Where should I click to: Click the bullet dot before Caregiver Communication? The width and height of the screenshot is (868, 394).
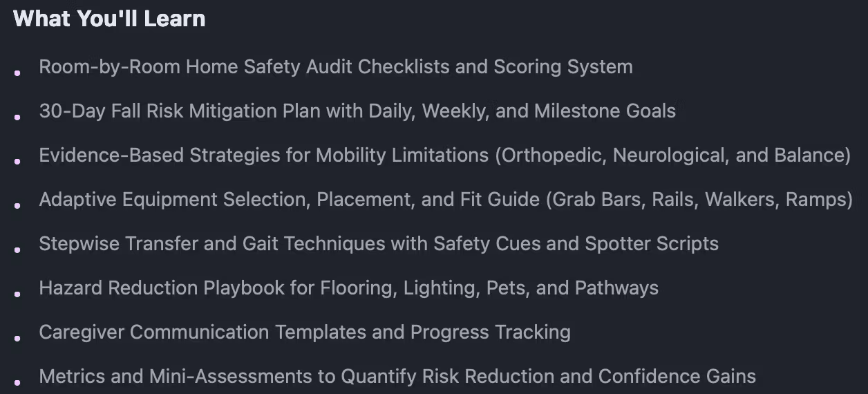coord(17,338)
